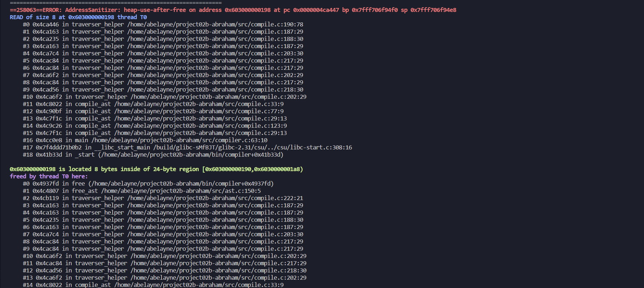
Task: Open the compile.c:190:78 file path link
Action: tap(215, 25)
